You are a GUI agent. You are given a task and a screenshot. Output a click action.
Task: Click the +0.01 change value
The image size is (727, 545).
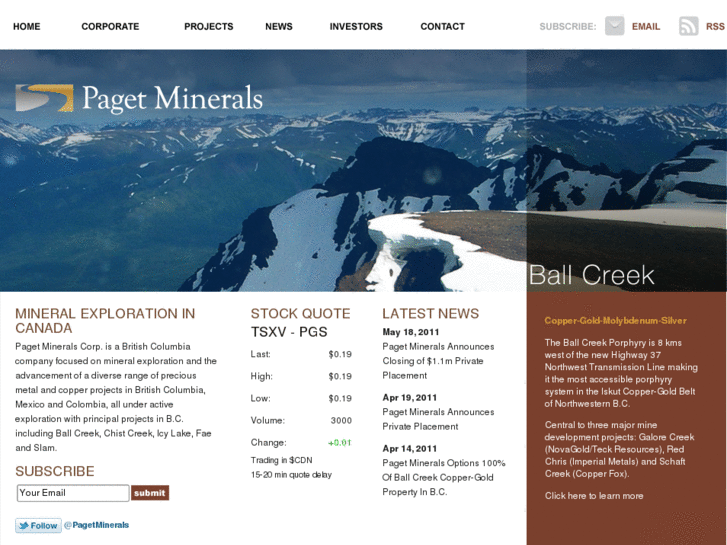click(x=340, y=442)
